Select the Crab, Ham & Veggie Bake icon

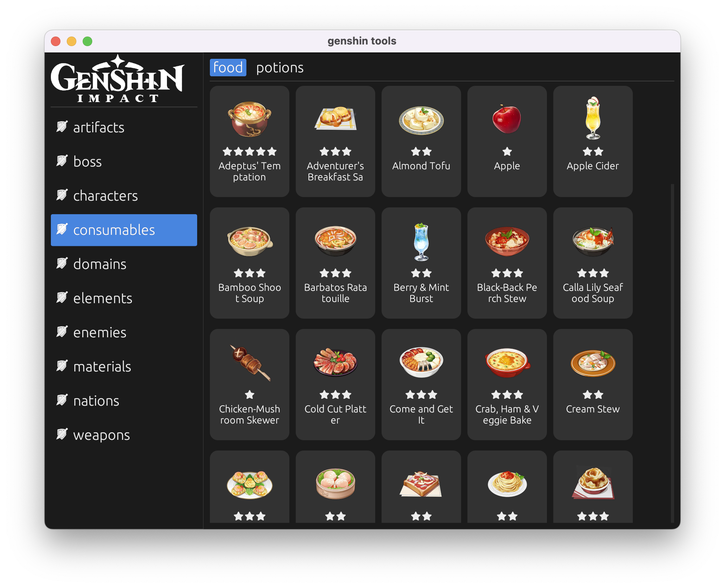[508, 362]
